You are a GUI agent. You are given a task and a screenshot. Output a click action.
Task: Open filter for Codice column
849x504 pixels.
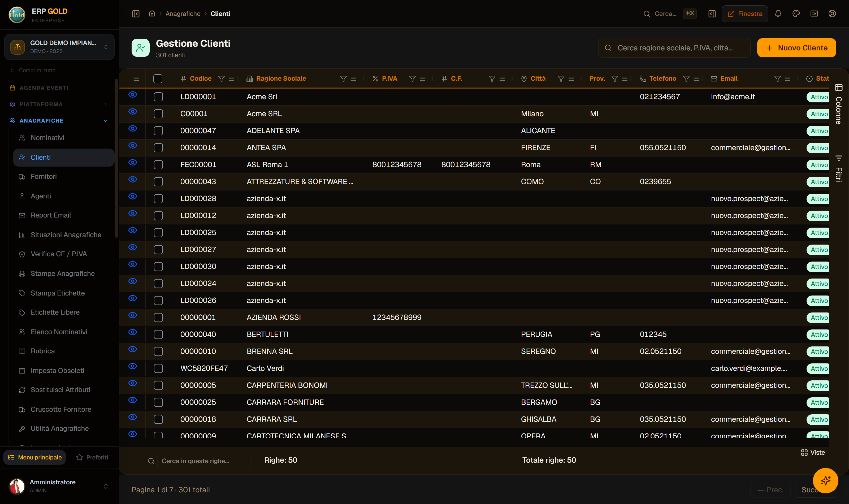(222, 79)
